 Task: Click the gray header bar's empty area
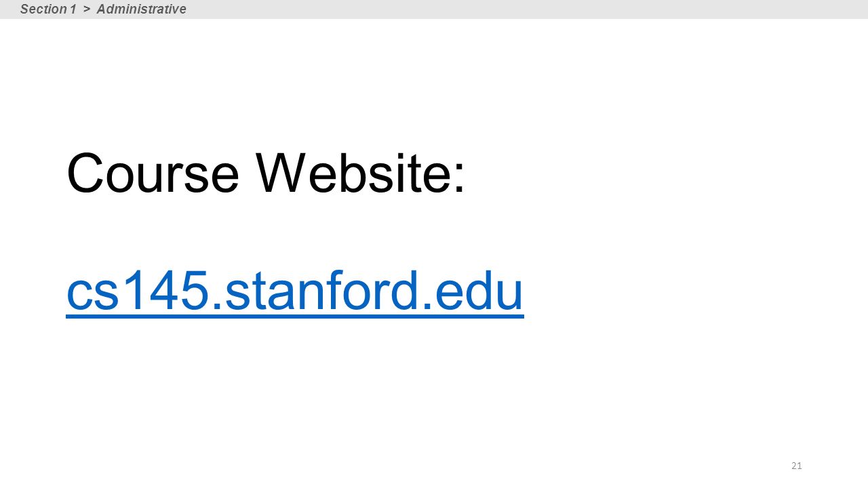pyautogui.click(x=529, y=9)
